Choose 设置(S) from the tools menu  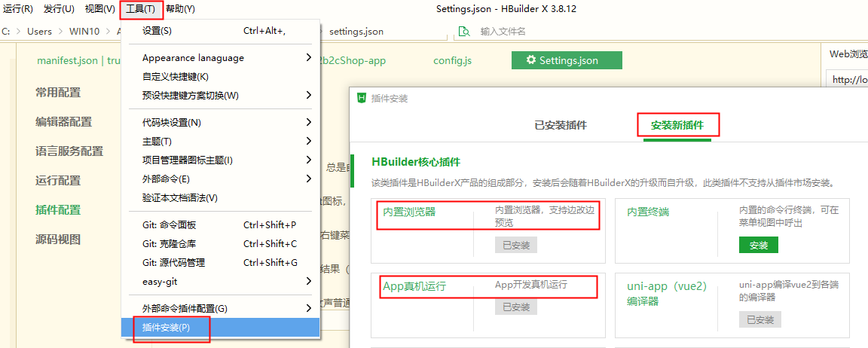click(220, 31)
